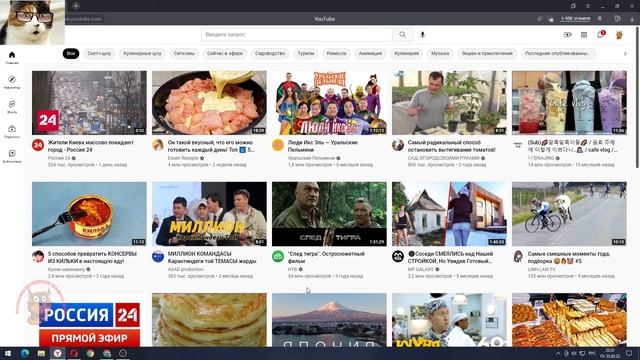Click the ASAD production channel avatar
Viewport: 640px width, 360px height.
[x=158, y=256]
